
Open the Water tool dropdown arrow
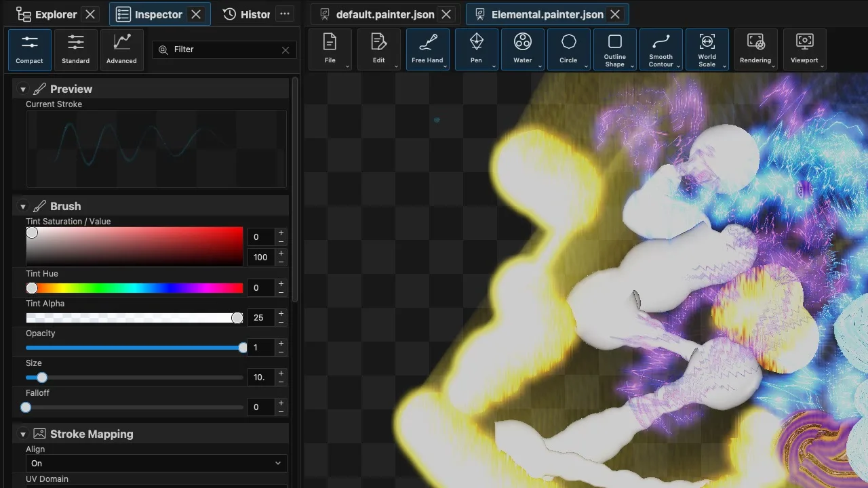pos(540,66)
